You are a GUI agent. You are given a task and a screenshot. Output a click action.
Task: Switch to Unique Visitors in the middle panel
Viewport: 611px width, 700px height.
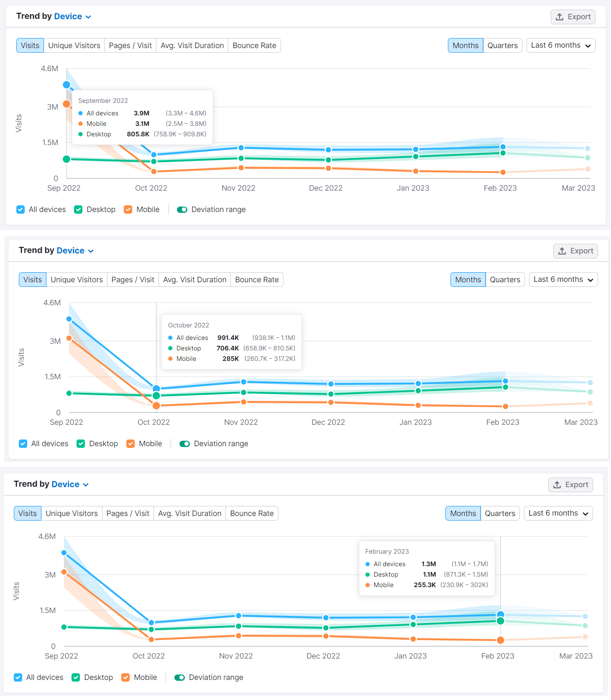pos(77,280)
